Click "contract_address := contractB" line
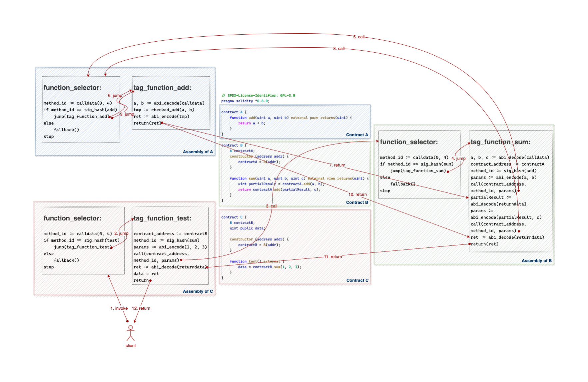This screenshot has height=382, width=588. [x=170, y=234]
